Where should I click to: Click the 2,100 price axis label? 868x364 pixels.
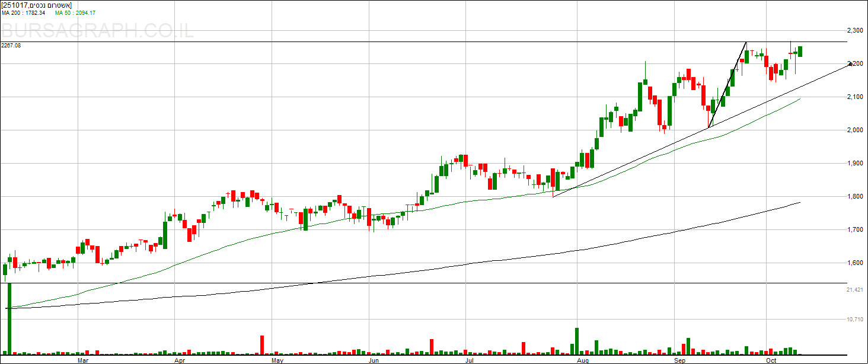(x=854, y=97)
